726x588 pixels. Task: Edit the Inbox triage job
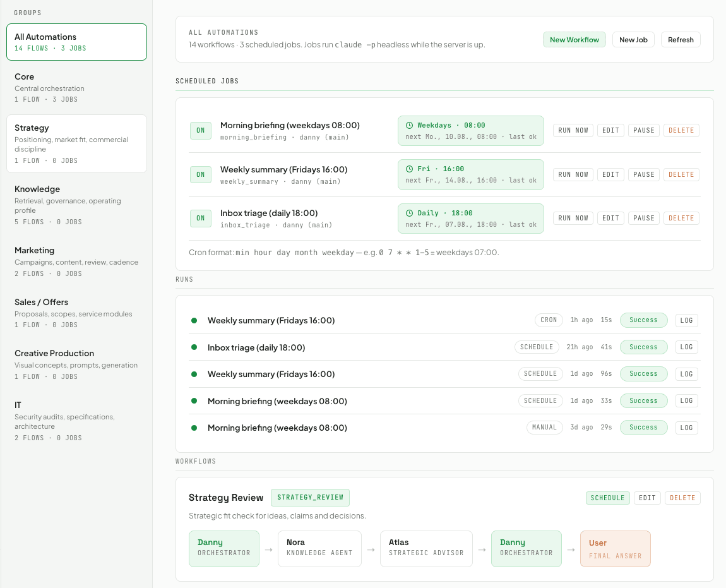610,219
